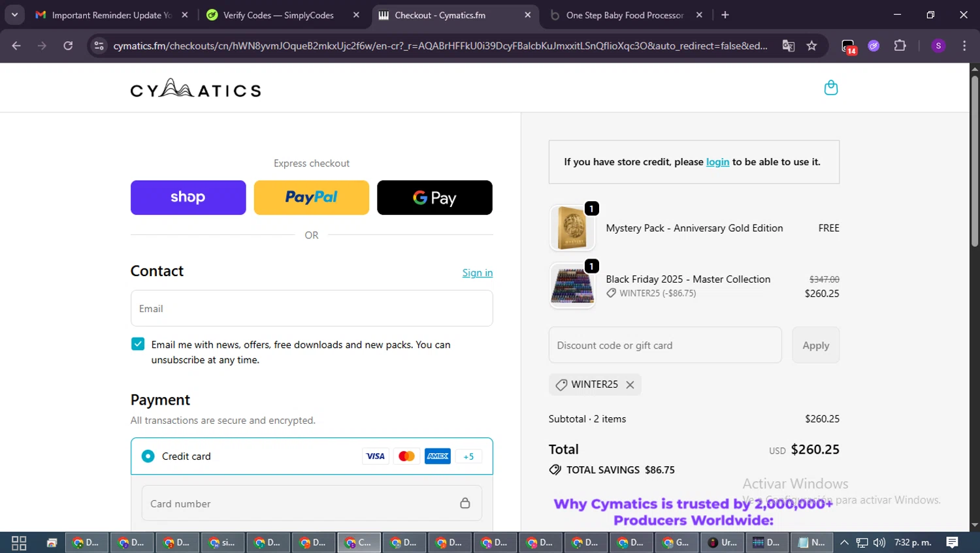
Task: Focus the Card number field
Action: tap(312, 503)
